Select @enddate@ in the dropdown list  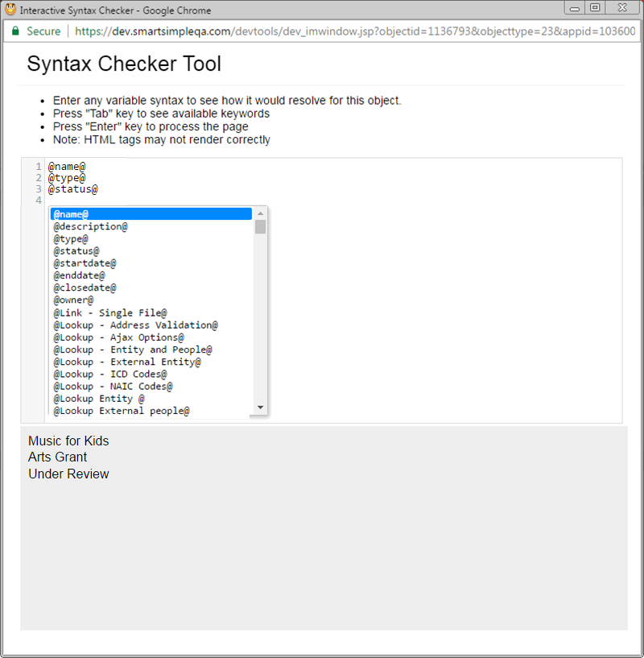coord(79,275)
